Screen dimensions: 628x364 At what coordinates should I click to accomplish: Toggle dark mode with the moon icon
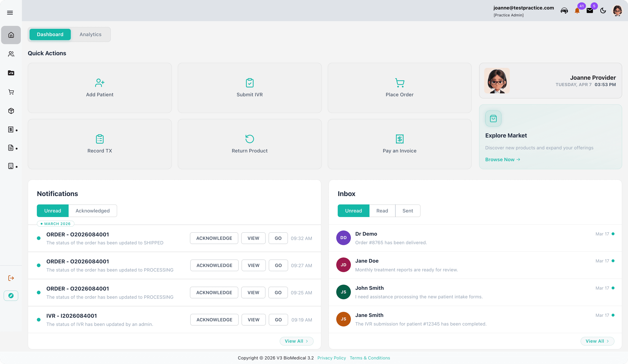[x=603, y=11]
